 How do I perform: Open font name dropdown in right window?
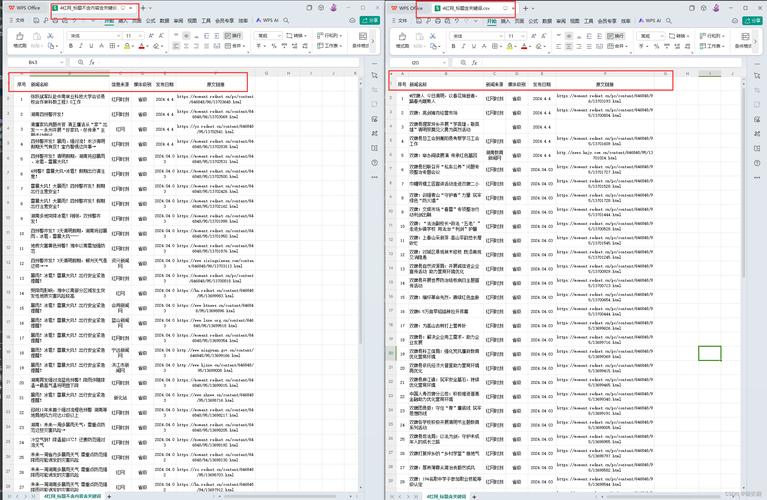501,36
